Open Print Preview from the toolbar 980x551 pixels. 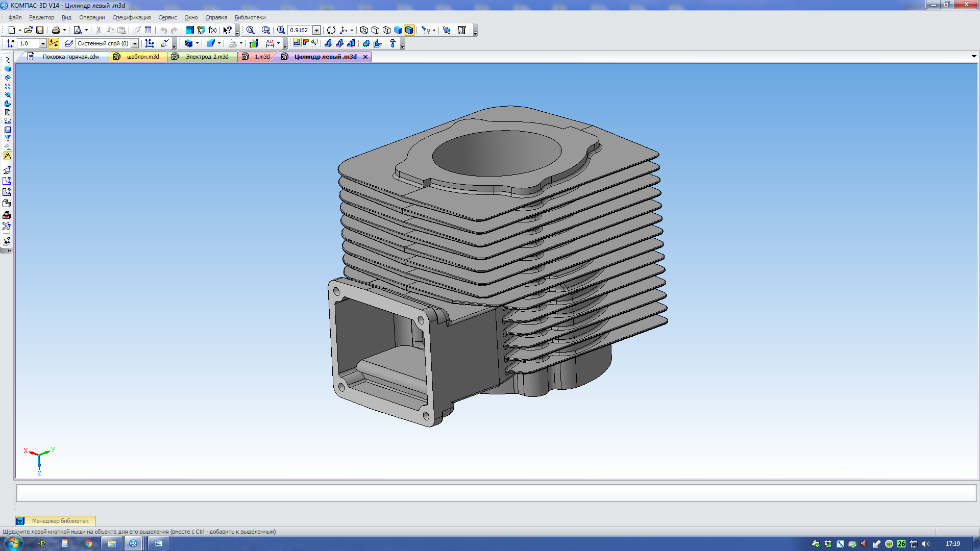78,30
